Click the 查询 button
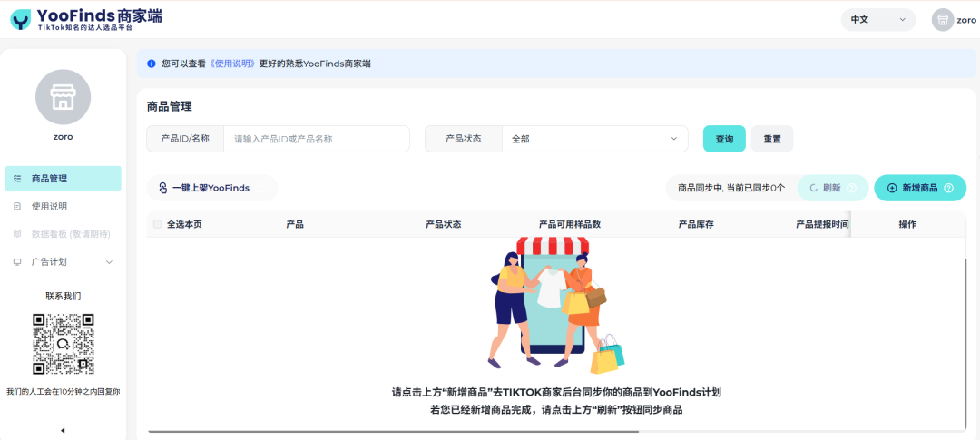The height and width of the screenshot is (440, 980). [x=724, y=139]
